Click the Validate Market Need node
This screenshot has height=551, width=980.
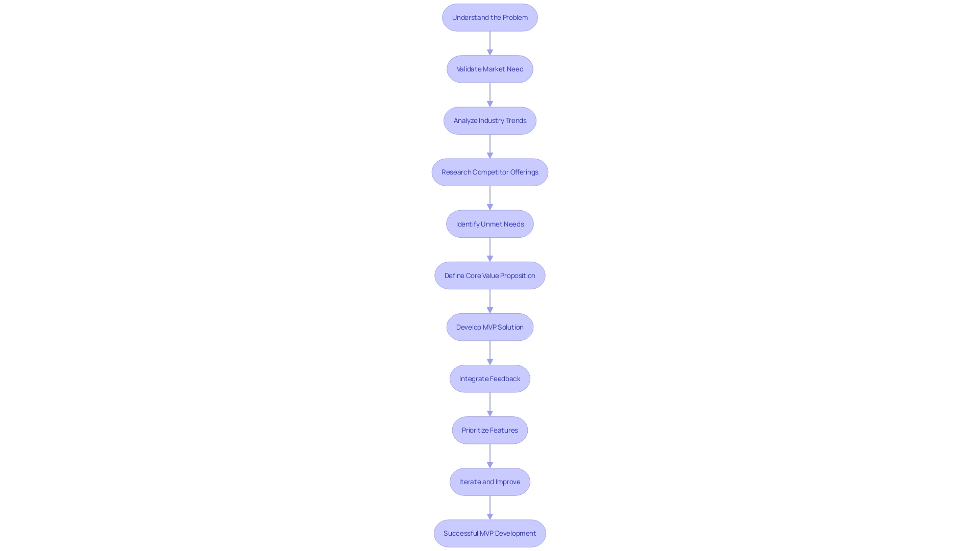[x=490, y=69]
